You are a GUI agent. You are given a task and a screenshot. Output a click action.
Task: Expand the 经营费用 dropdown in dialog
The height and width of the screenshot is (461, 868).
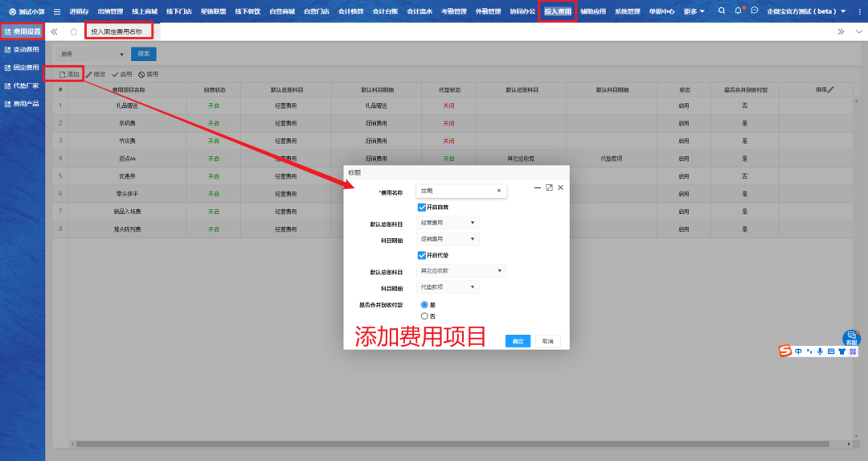(x=447, y=223)
